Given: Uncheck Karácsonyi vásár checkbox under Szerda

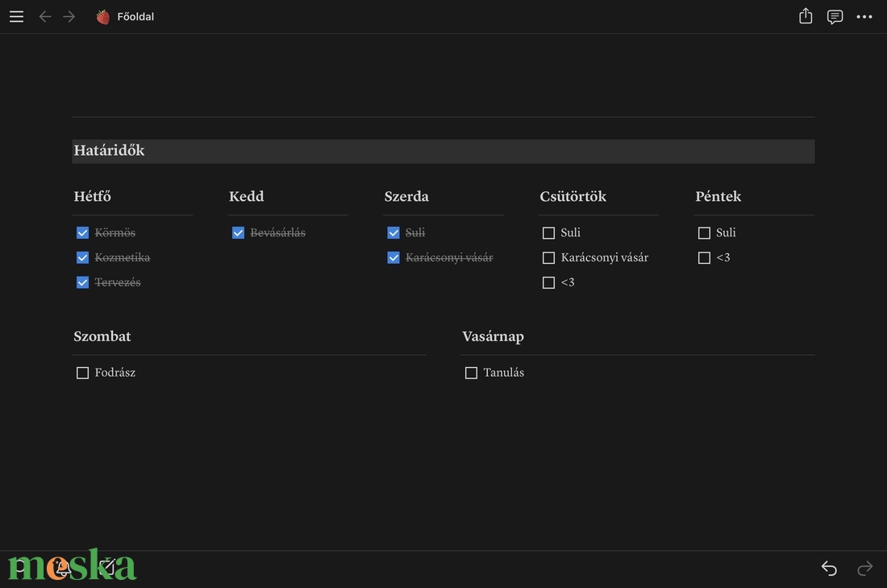Looking at the screenshot, I should pyautogui.click(x=394, y=257).
